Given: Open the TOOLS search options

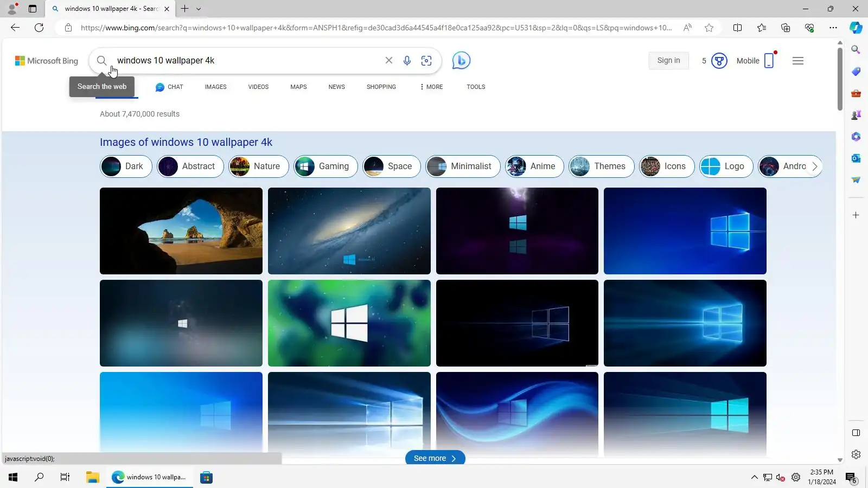Looking at the screenshot, I should coord(476,87).
